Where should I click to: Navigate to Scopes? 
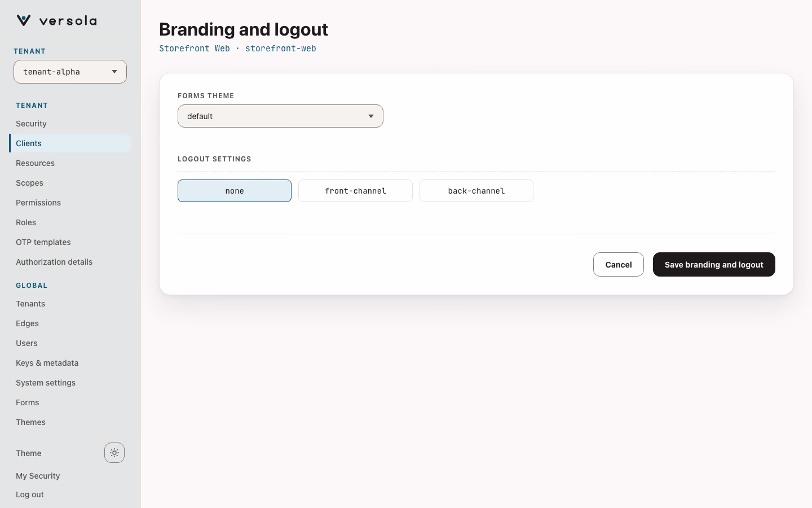[x=70, y=183]
